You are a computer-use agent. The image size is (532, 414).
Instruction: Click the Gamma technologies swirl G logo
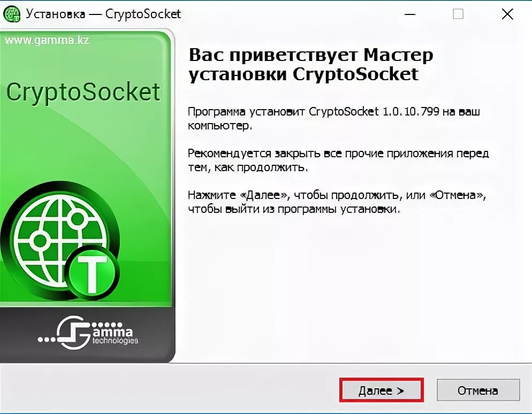(x=73, y=333)
